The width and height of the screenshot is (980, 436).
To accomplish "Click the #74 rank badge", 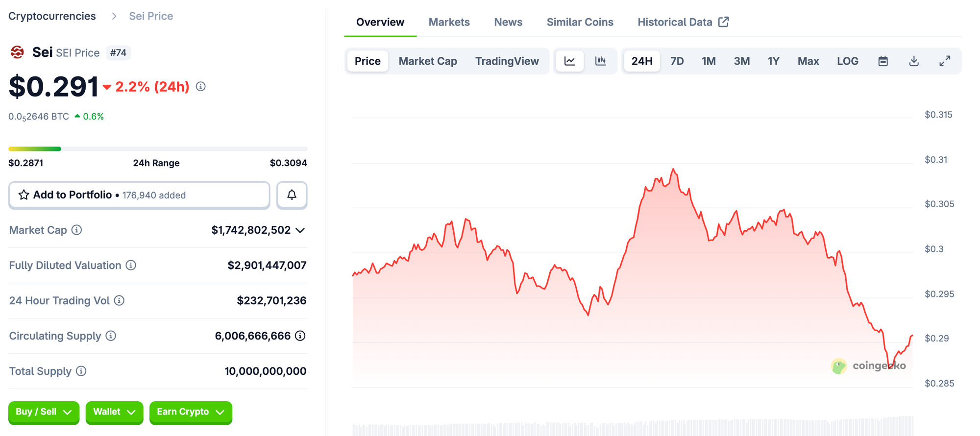I will tap(118, 52).
